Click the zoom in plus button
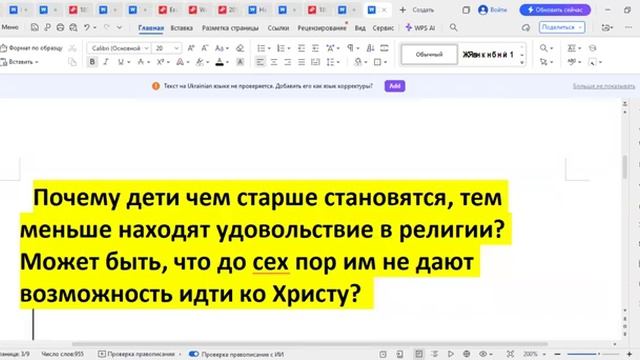640x360 pixels. pos(629,354)
